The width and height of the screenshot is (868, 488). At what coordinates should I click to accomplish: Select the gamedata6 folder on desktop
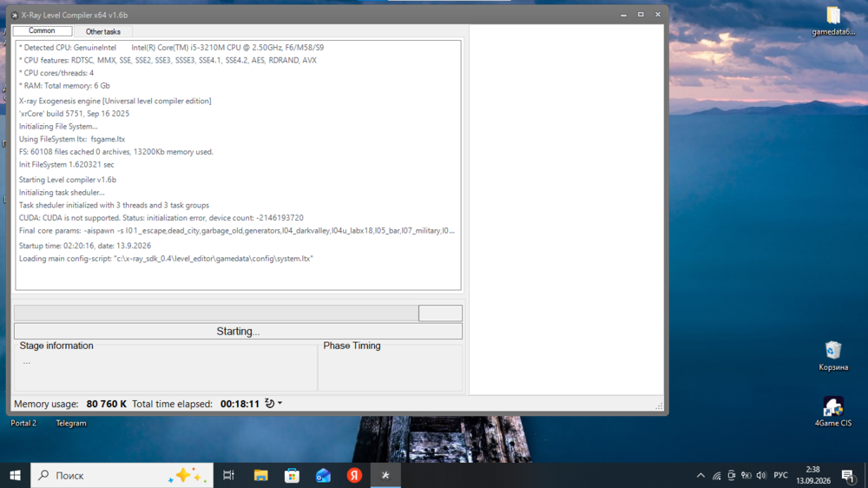[833, 21]
